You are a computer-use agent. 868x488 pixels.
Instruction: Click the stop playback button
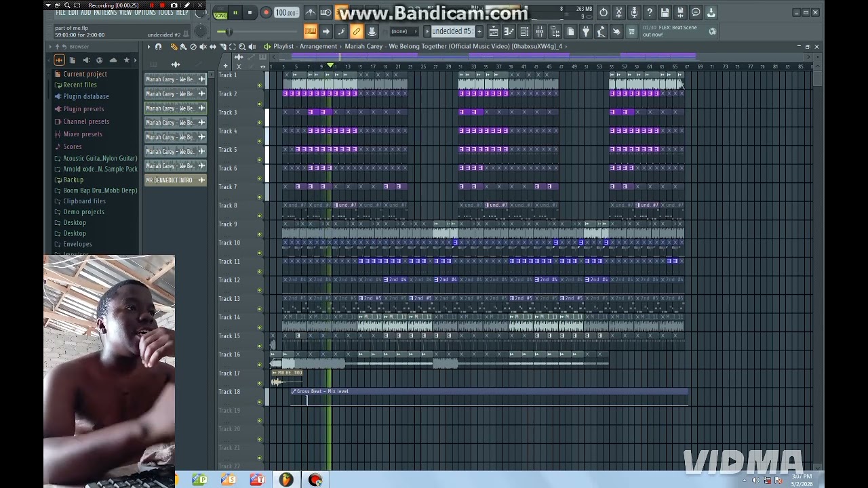click(250, 13)
